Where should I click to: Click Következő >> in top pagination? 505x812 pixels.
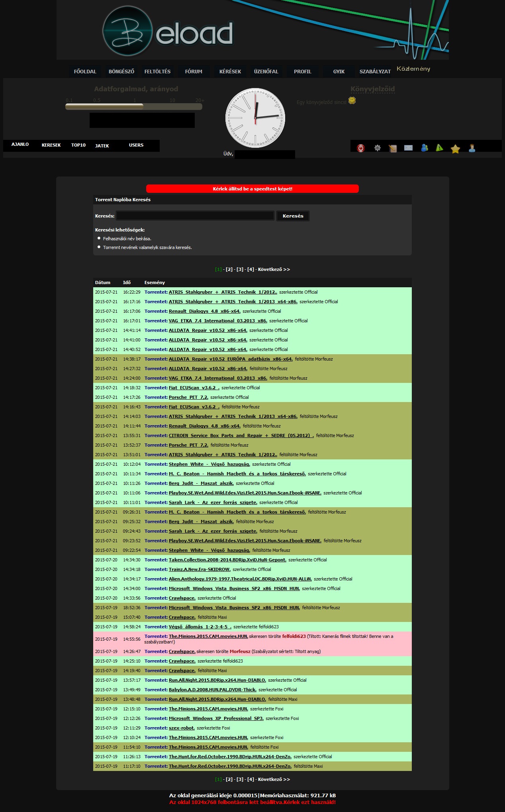pos(274,269)
